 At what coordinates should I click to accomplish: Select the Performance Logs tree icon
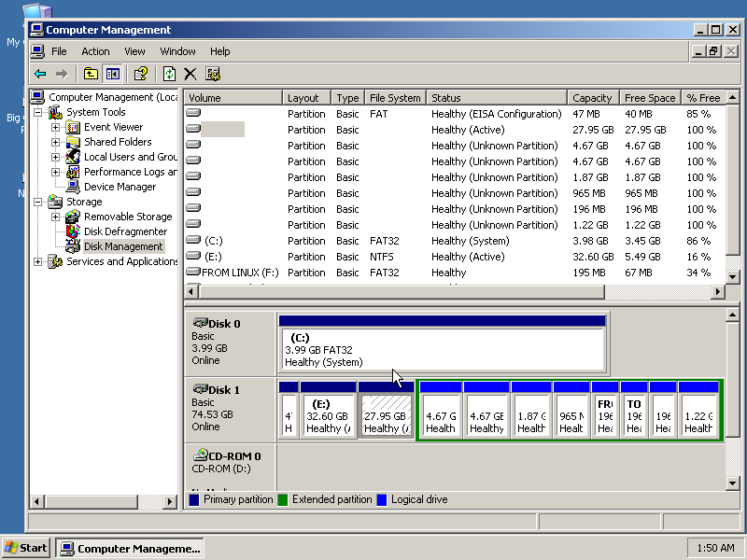[73, 172]
